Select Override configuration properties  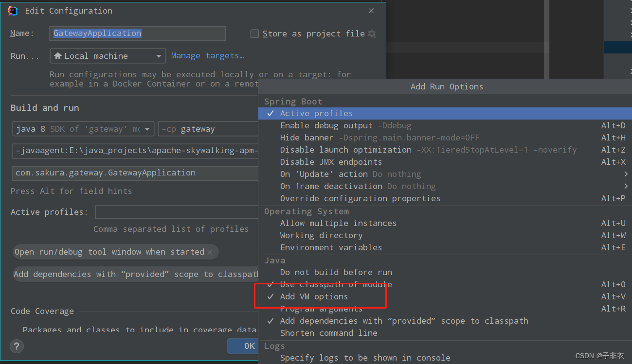445,198
